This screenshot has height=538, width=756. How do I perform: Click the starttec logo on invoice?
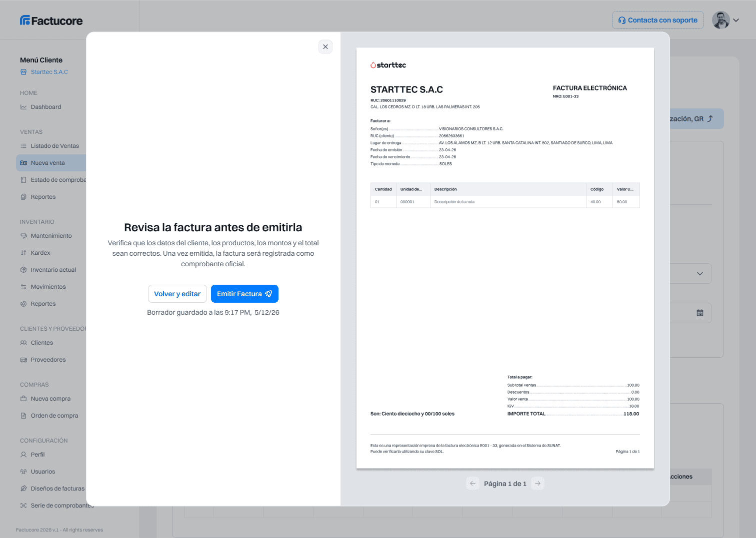coord(388,65)
